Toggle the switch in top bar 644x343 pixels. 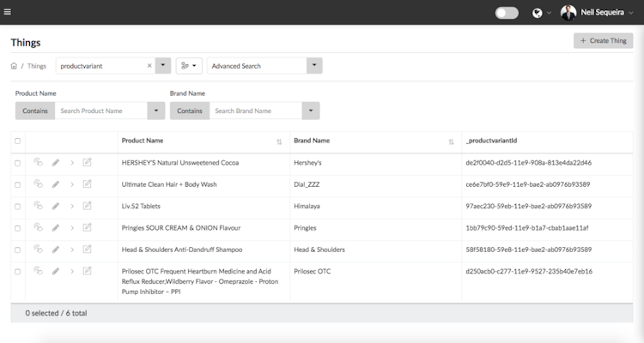coord(507,13)
